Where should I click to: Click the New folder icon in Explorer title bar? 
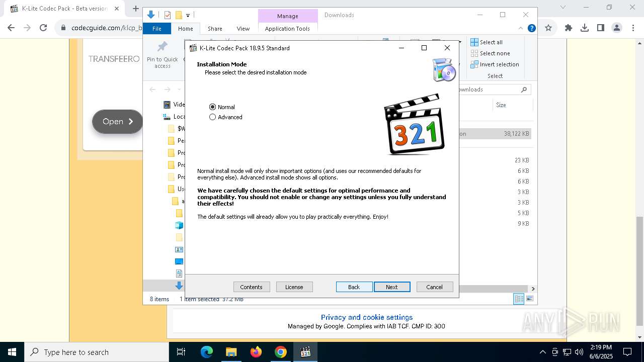(178, 15)
